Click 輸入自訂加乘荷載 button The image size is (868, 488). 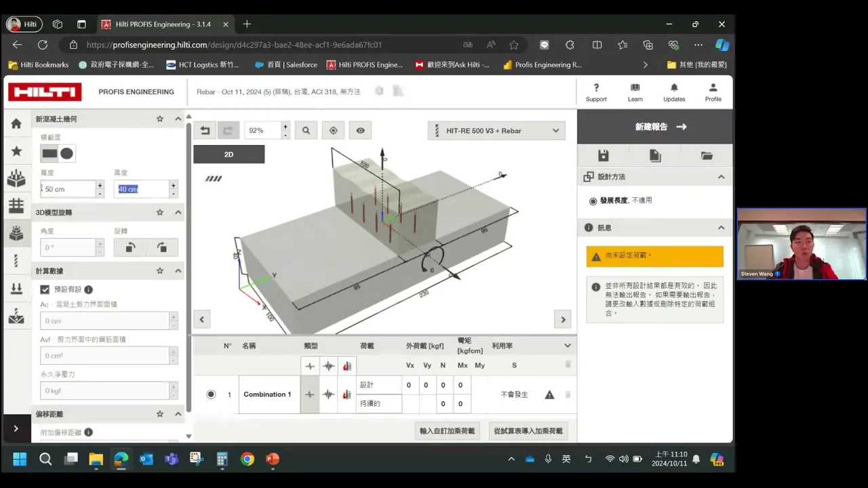pos(448,431)
